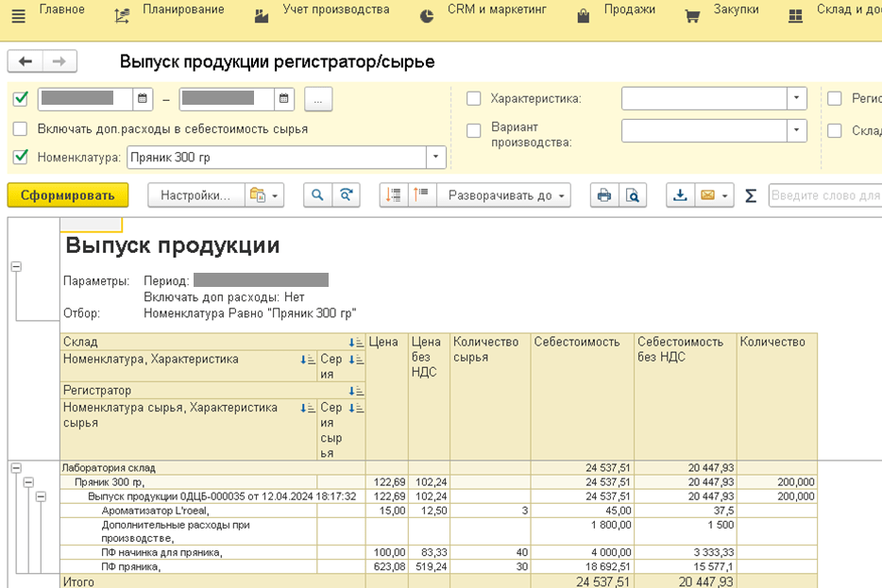Save report to file icon

click(x=680, y=195)
